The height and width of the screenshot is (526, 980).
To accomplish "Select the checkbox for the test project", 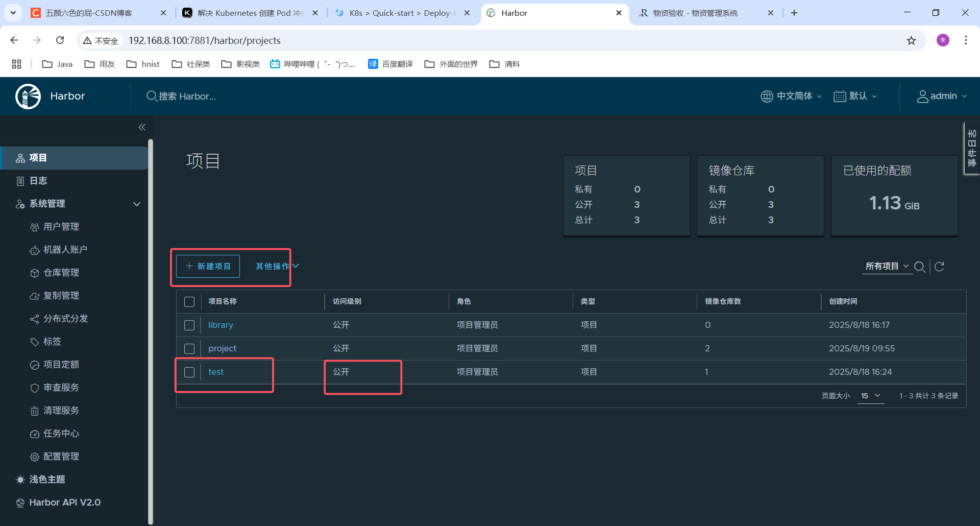I will [x=189, y=372].
